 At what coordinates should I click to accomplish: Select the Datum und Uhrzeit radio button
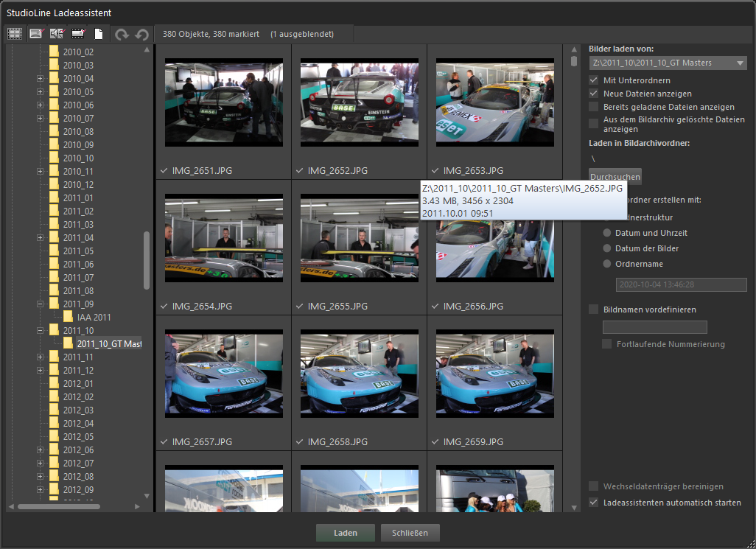[x=608, y=233]
